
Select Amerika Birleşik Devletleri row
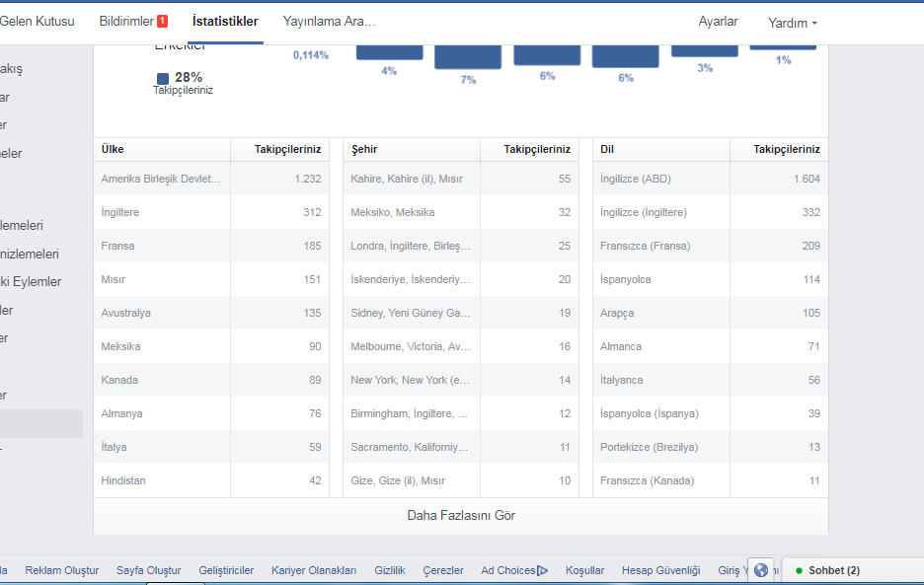pos(211,179)
